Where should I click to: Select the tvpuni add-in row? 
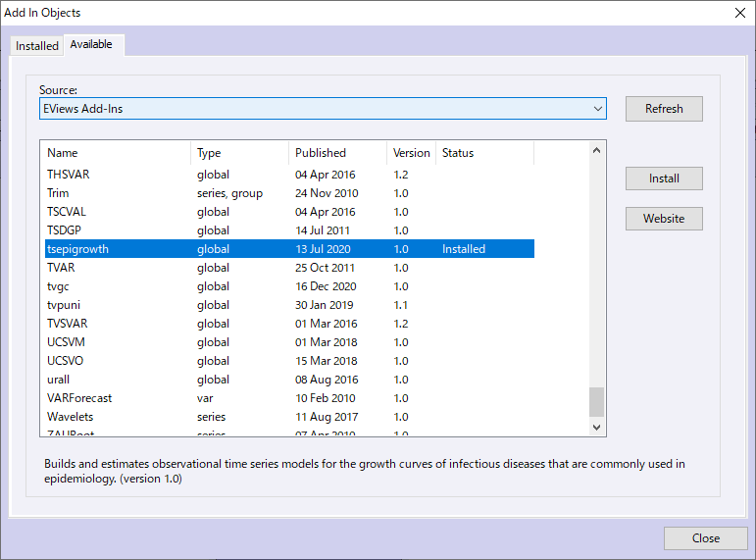[289, 305]
